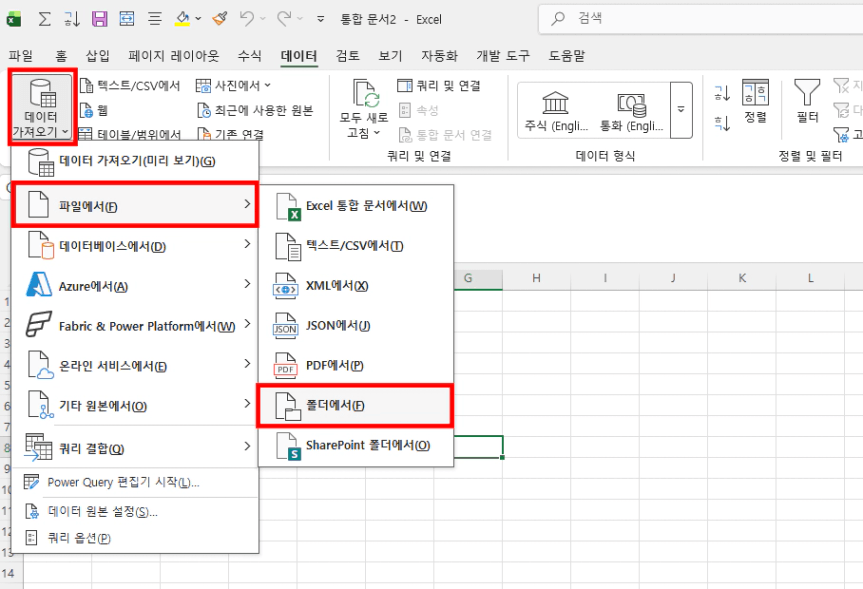Expand the 데이터베이스에서 submenu

click(135, 246)
